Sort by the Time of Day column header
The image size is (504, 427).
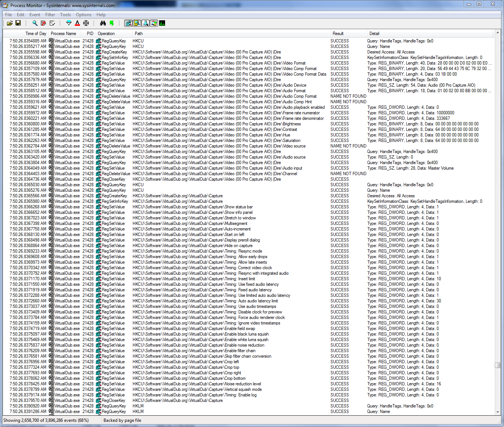pos(25,34)
